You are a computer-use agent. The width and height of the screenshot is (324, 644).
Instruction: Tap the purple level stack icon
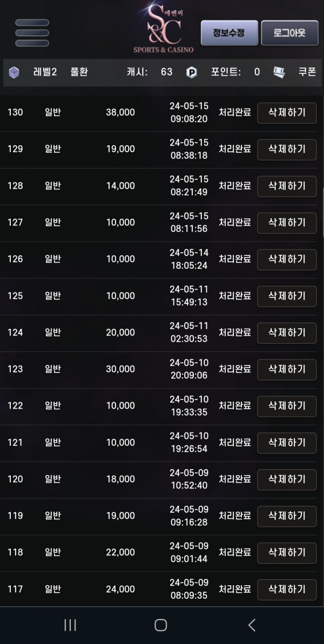point(14,73)
